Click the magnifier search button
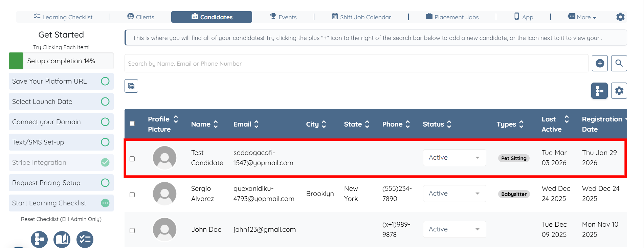Screen dimensions: 644x248 click(x=619, y=63)
